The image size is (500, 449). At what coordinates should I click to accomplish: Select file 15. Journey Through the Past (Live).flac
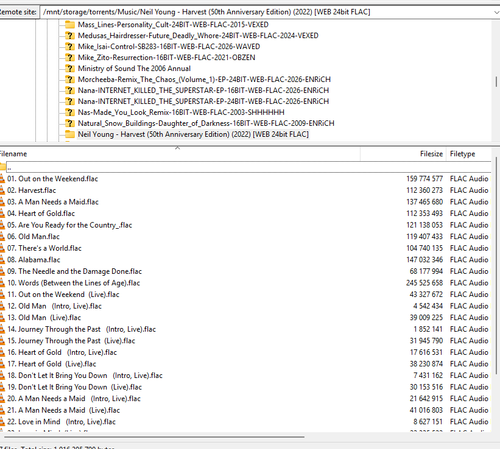click(71, 341)
